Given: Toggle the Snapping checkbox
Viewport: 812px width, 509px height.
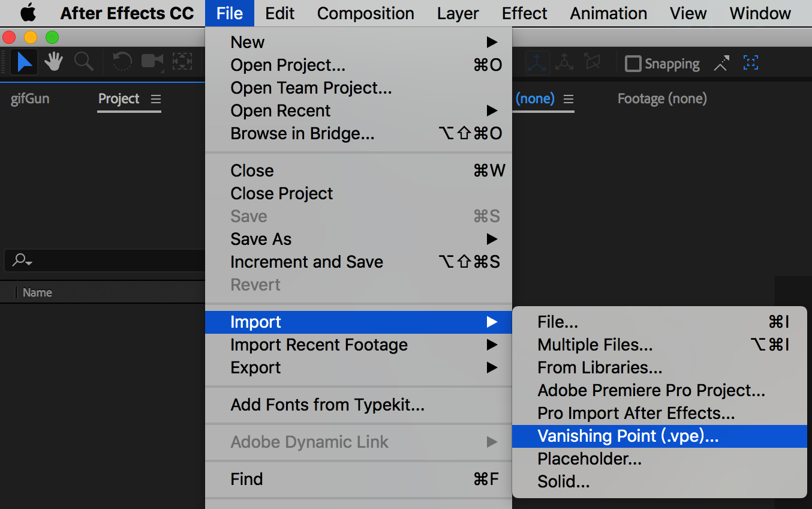Looking at the screenshot, I should point(633,64).
